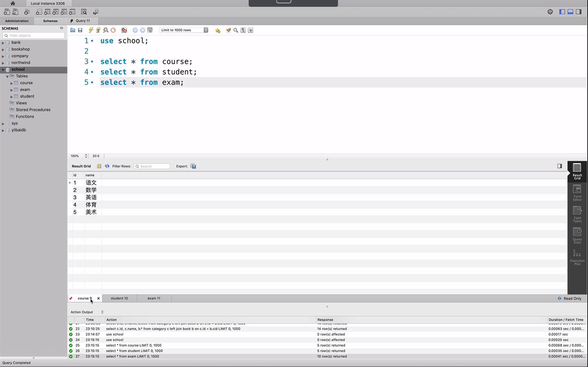
Task: Go to the home screen tab
Action: [13, 3]
